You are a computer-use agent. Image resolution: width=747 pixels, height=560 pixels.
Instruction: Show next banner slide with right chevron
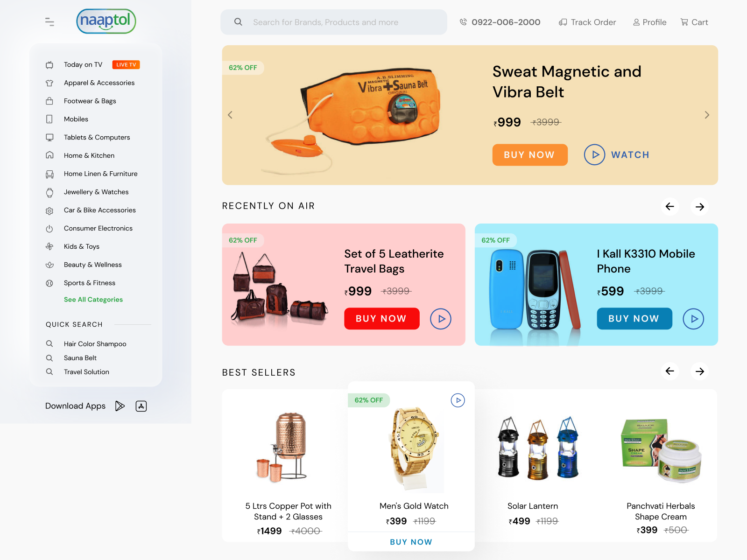pos(707,115)
